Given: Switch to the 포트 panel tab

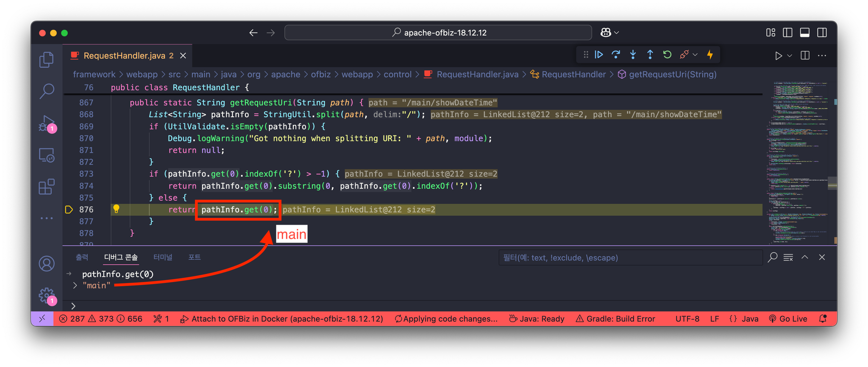Looking at the screenshot, I should [x=195, y=257].
